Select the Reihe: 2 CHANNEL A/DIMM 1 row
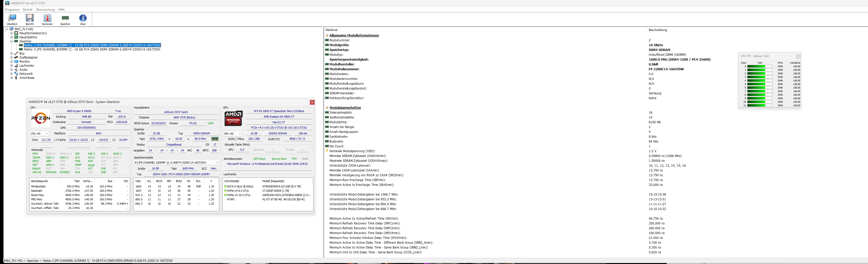 tap(92, 45)
